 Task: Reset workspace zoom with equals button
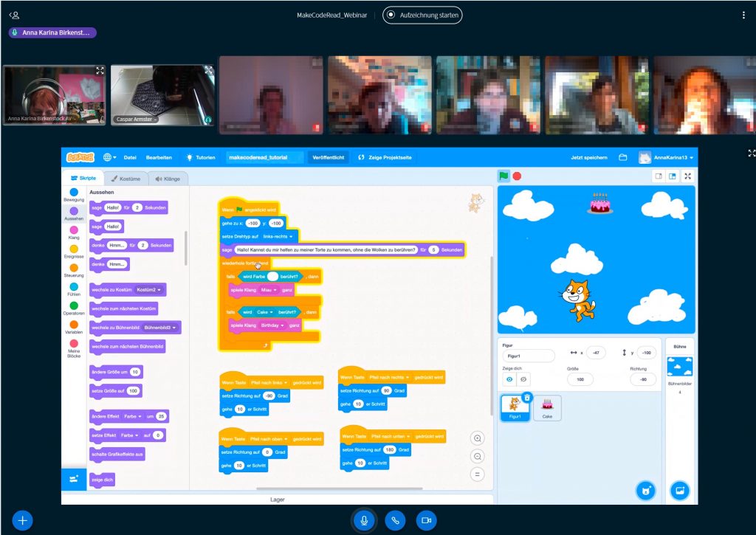(x=478, y=474)
